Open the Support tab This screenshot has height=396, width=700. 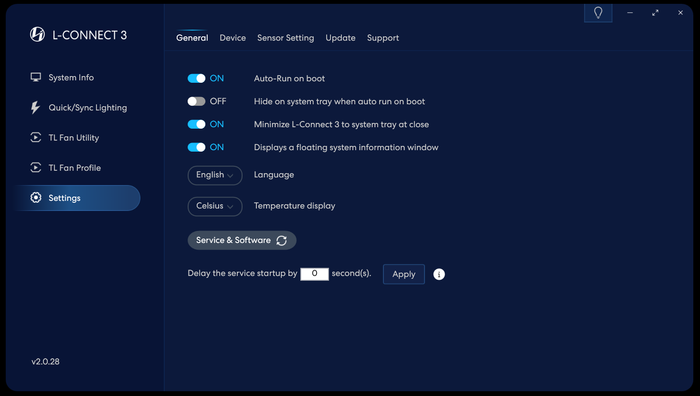point(383,38)
